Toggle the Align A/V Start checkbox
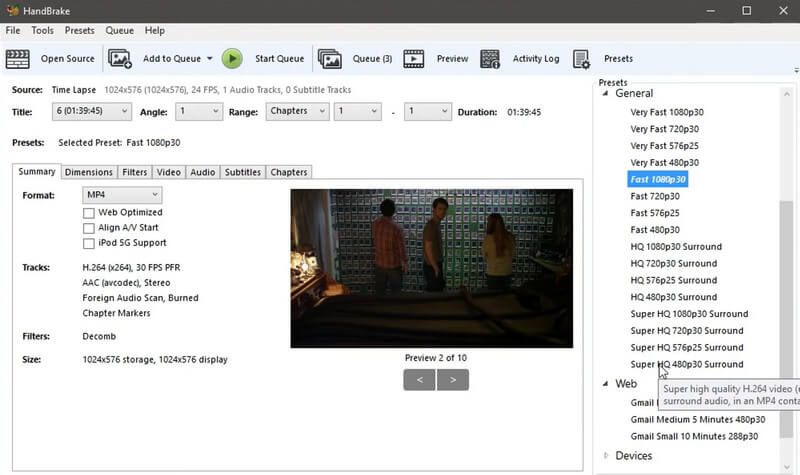 point(89,228)
